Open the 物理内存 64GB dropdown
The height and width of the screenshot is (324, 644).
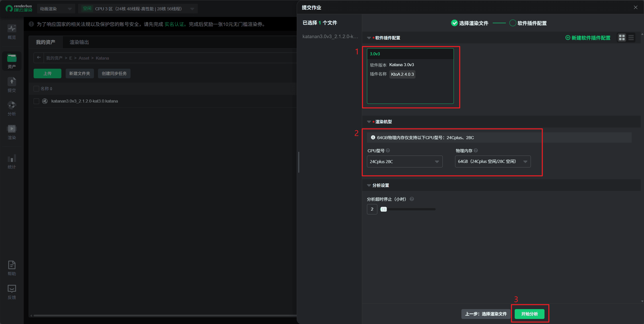click(x=493, y=161)
